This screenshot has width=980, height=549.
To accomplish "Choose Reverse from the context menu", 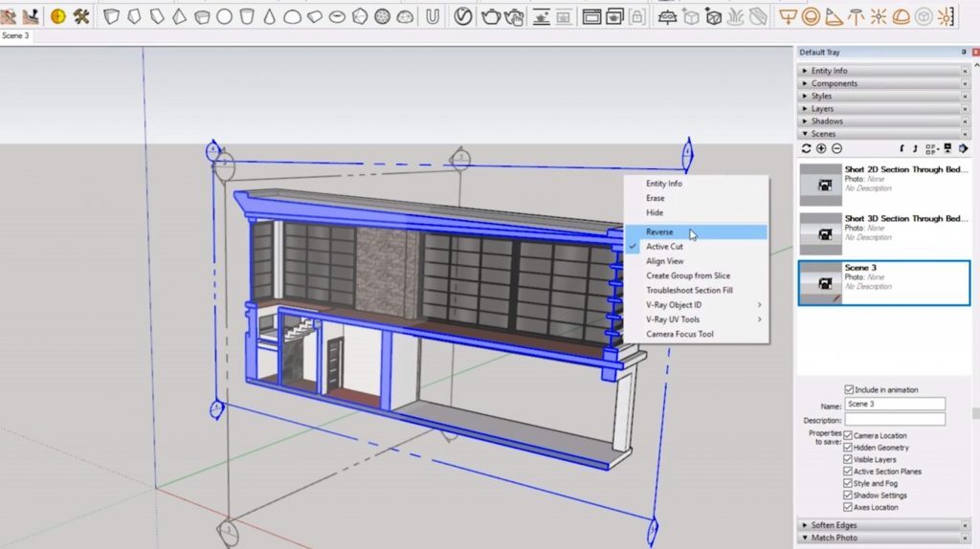I will 697,231.
